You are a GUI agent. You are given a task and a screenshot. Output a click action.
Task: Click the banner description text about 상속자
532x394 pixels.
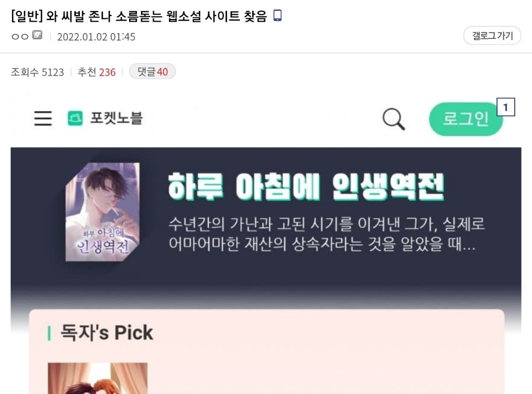[x=327, y=234]
